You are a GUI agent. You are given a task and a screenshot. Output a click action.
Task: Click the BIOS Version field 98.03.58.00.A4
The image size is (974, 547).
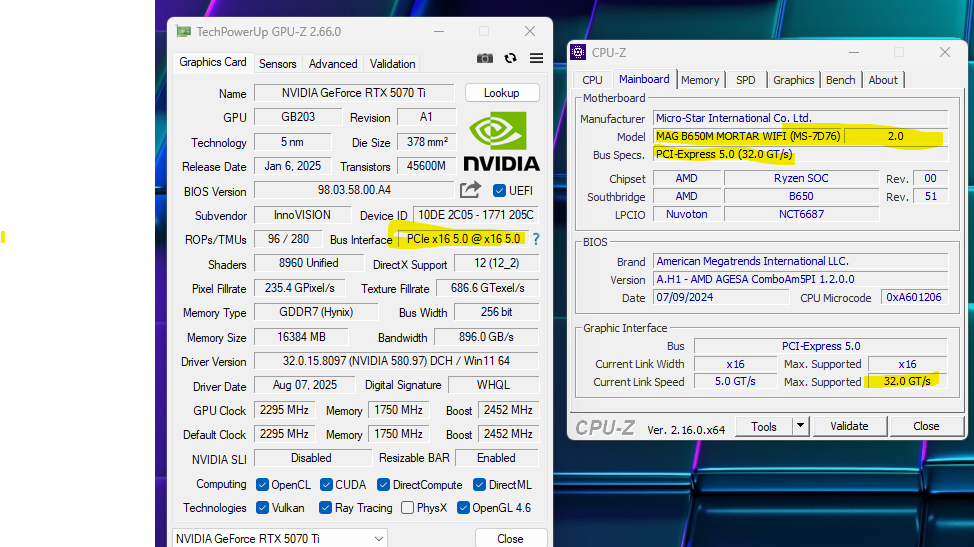coord(354,190)
